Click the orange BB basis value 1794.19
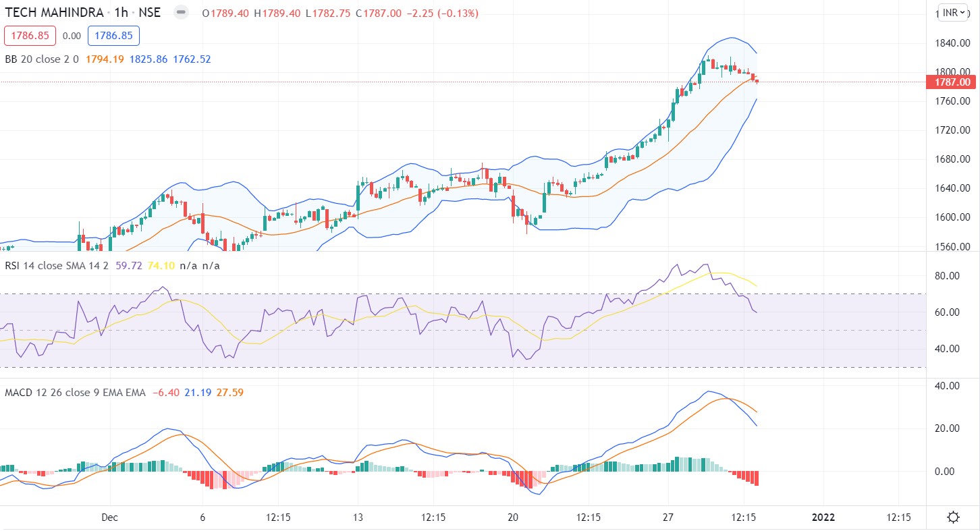This screenshot has width=980, height=531. tap(105, 59)
